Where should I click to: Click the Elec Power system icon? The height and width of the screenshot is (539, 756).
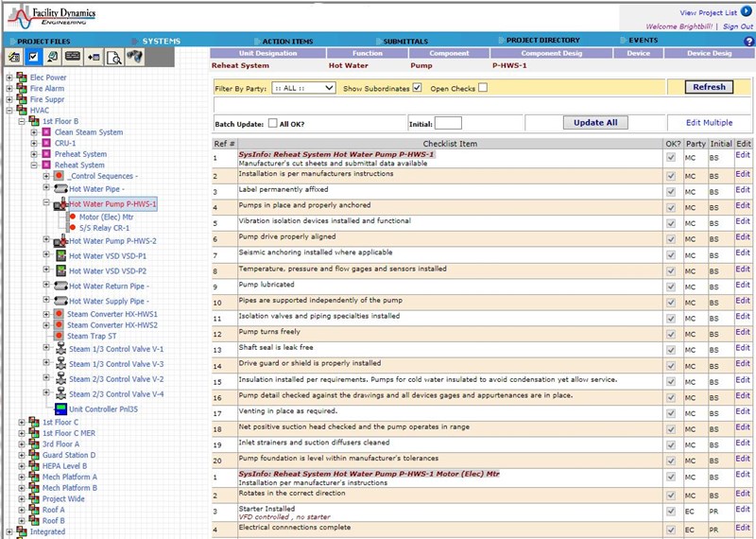(22, 78)
